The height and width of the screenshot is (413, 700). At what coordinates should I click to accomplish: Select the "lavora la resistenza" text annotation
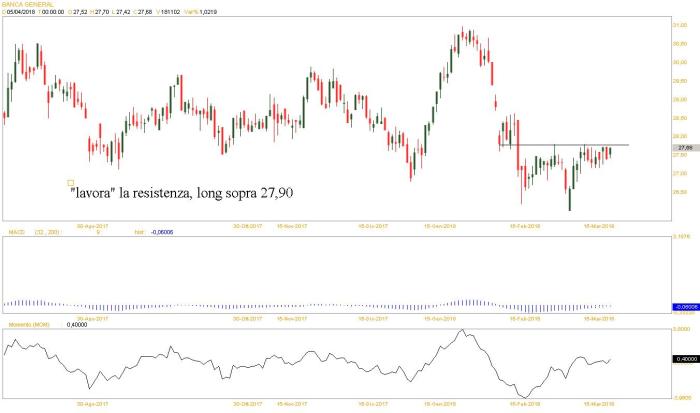pos(184,192)
